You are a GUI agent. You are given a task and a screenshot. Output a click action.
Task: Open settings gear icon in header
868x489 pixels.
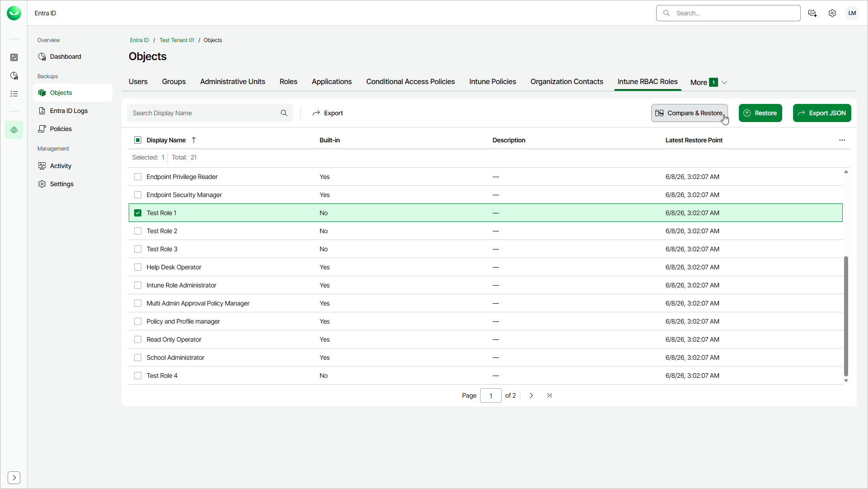(832, 13)
